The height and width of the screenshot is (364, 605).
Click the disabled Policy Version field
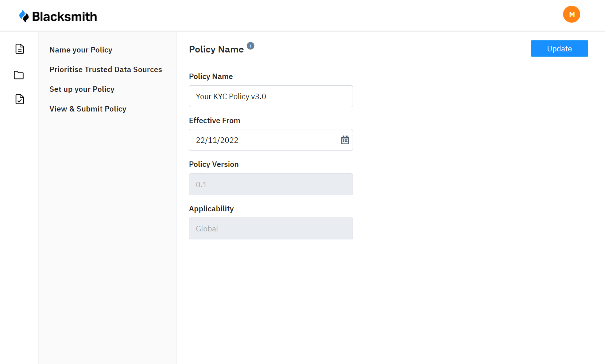pyautogui.click(x=271, y=184)
